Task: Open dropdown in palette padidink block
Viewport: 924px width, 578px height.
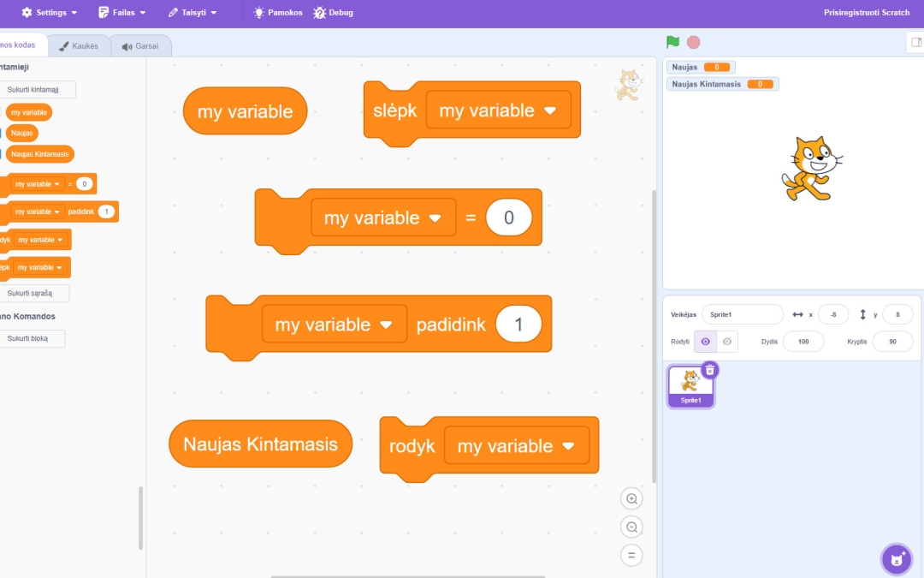Action: coord(38,212)
